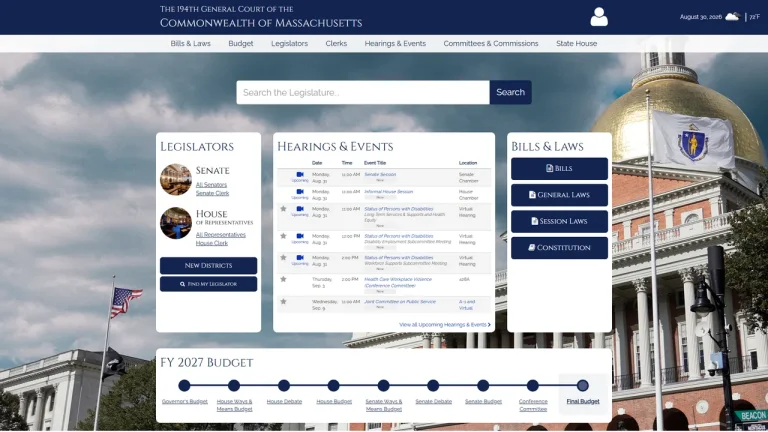Viewport: 768px width, 432px height.
Task: Click the Senate chamber thumbnail image
Action: 176,179
